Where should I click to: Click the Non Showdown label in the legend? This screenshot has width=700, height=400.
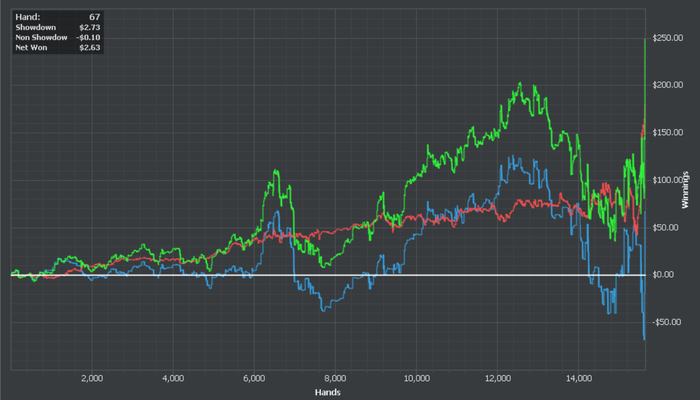pos(41,38)
